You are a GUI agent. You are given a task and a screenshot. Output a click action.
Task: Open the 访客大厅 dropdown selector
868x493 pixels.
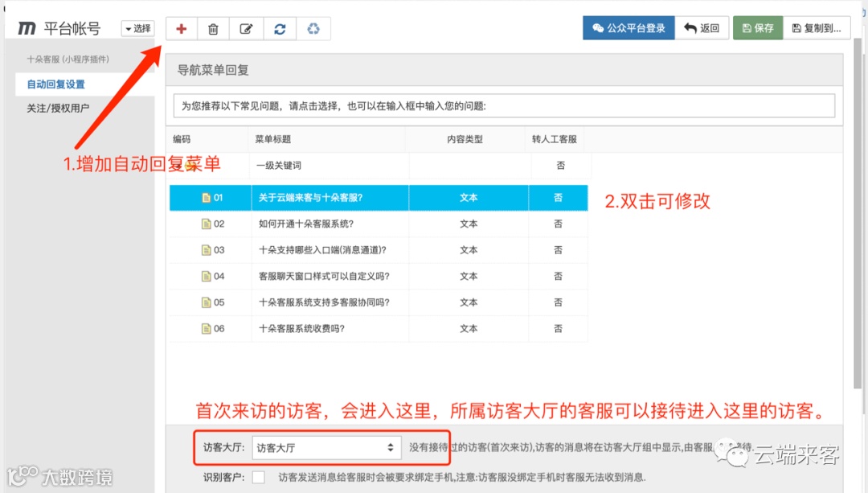[326, 448]
